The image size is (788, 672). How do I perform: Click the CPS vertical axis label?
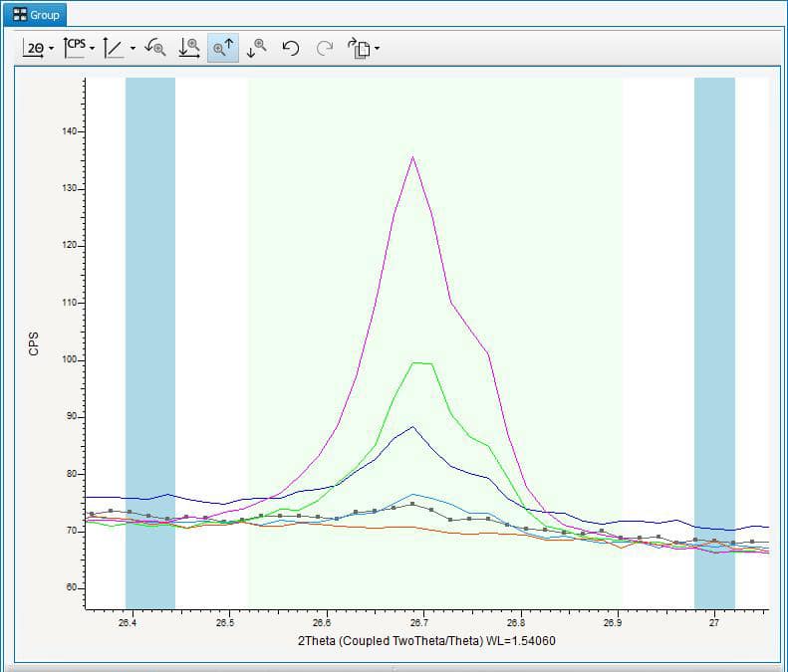(34, 344)
